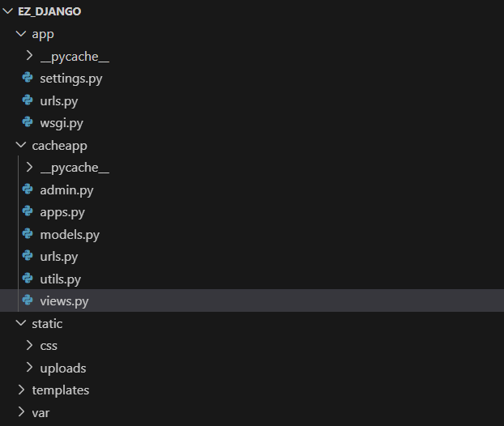Click Python icon beside settings.py
The height and width of the screenshot is (426, 504).
(x=28, y=79)
